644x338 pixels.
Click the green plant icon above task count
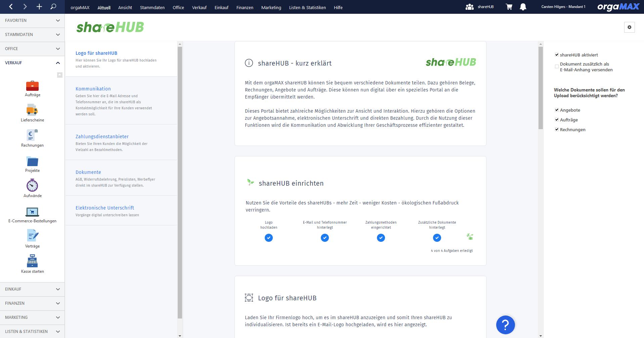pos(470,237)
